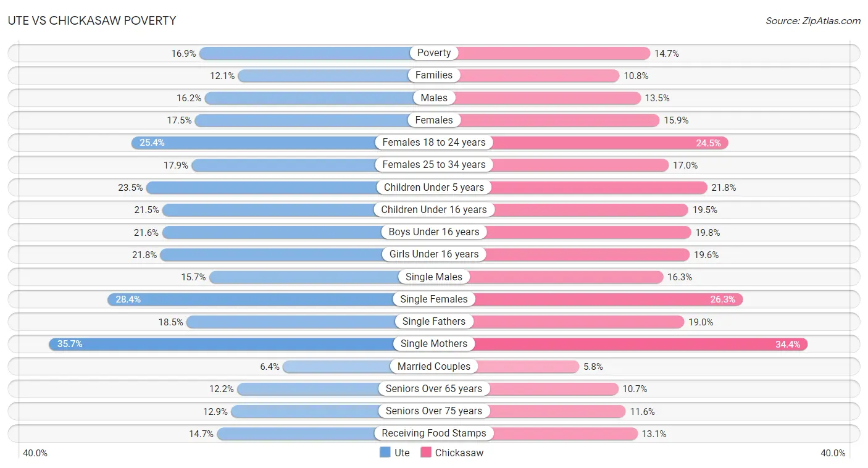Select the Boys Under 16 years label
Image resolution: width=868 pixels, height=468 pixels.
point(434,232)
